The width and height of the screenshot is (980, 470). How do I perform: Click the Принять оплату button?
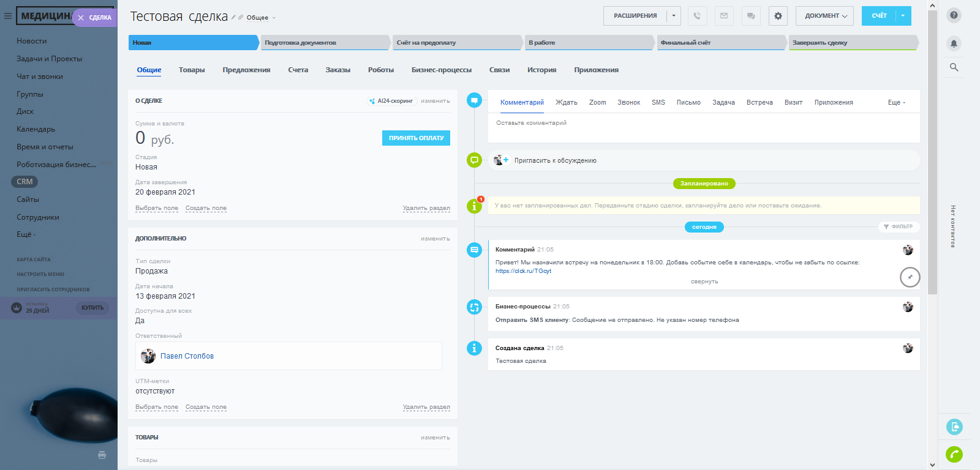pyautogui.click(x=416, y=138)
